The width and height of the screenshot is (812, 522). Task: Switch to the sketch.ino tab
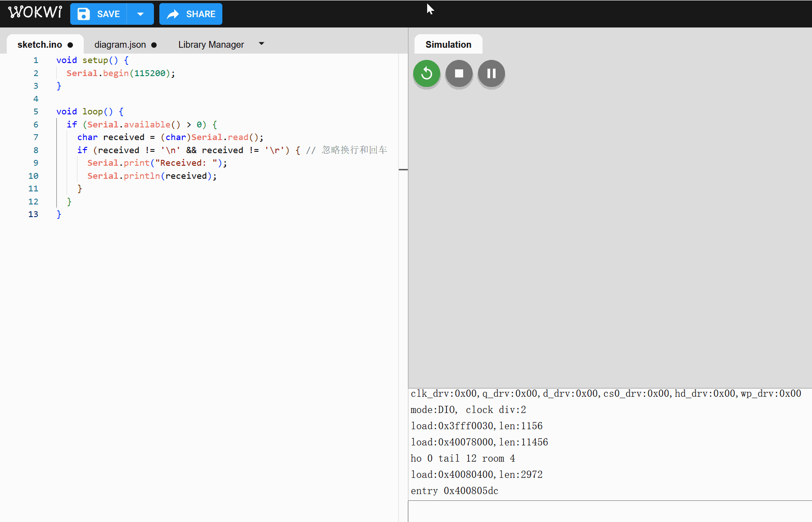pyautogui.click(x=45, y=45)
